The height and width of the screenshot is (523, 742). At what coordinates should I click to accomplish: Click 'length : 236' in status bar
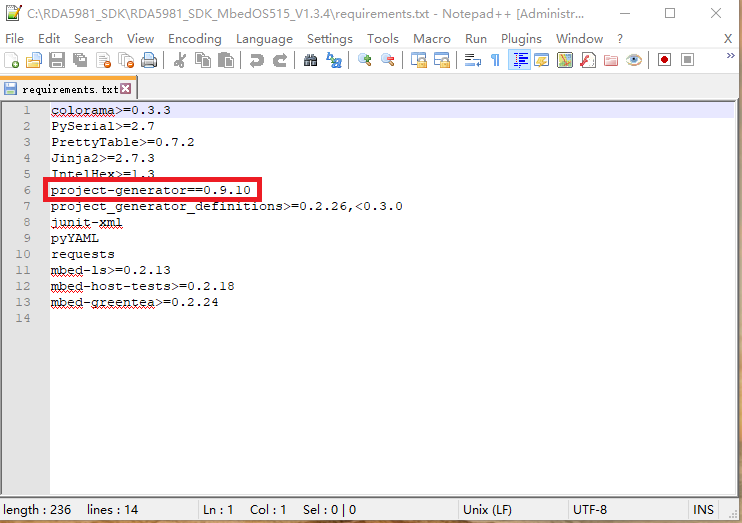[37, 510]
